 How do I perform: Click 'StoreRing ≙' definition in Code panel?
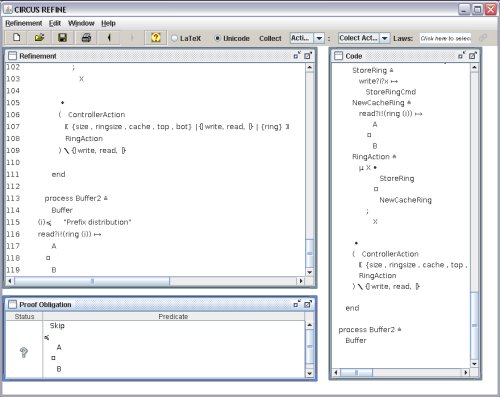[x=373, y=70]
